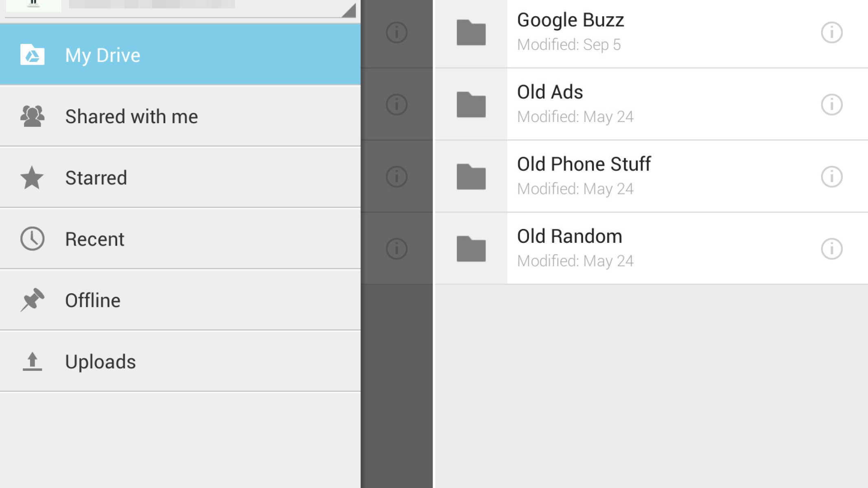Expand the account switcher dropdown arrow
The width and height of the screenshot is (868, 488).
[349, 10]
